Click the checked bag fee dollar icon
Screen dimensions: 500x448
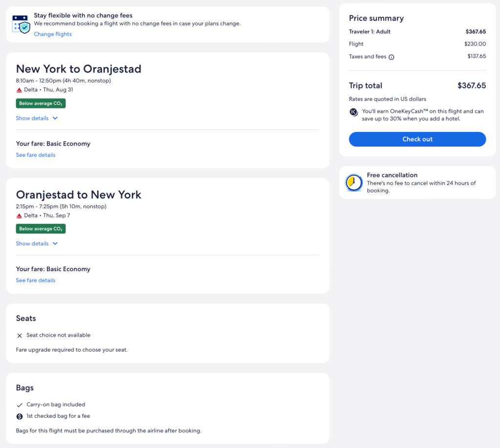20,416
